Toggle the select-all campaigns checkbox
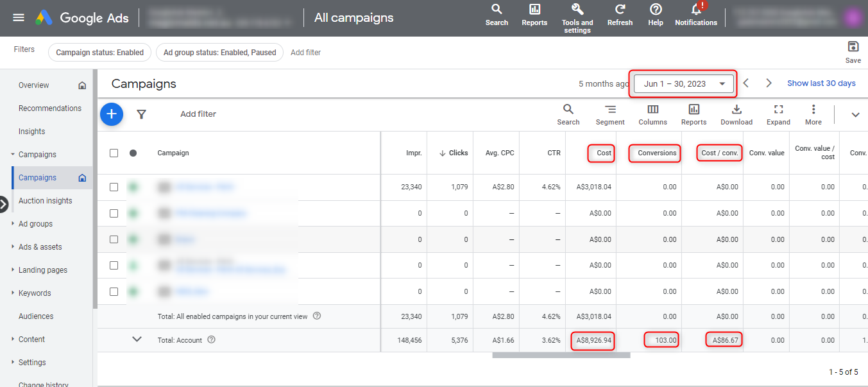 point(114,153)
